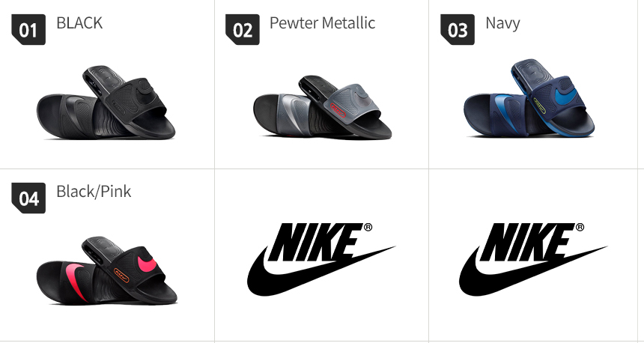Click the orange Air badge on the Black/Pink strap
644x343 pixels.
[121, 275]
